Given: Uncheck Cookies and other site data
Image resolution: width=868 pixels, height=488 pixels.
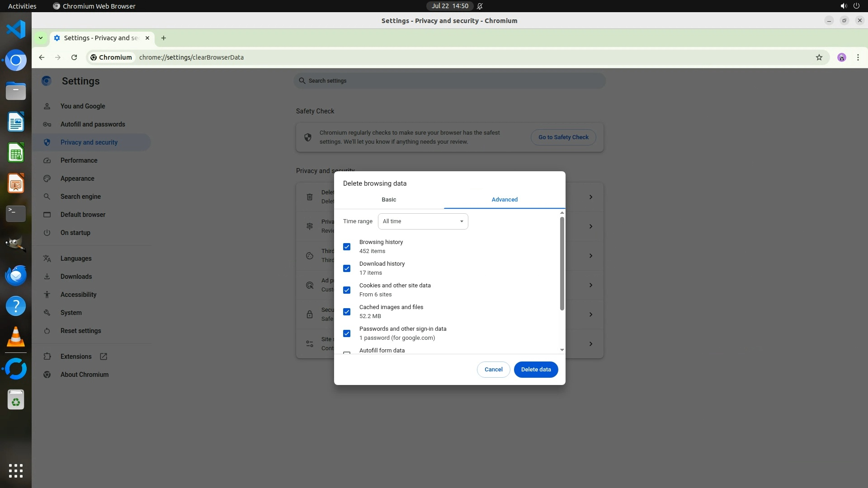Looking at the screenshot, I should pos(347,290).
